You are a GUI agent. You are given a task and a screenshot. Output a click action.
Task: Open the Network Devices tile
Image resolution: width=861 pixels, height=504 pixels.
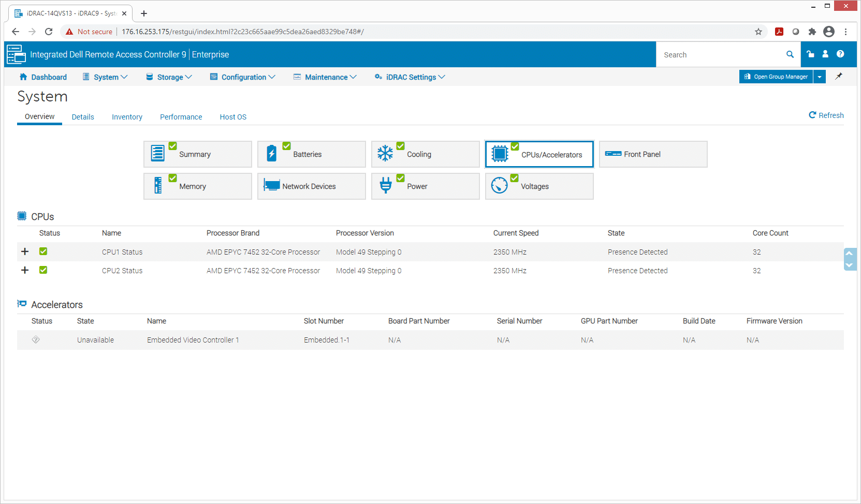[312, 186]
